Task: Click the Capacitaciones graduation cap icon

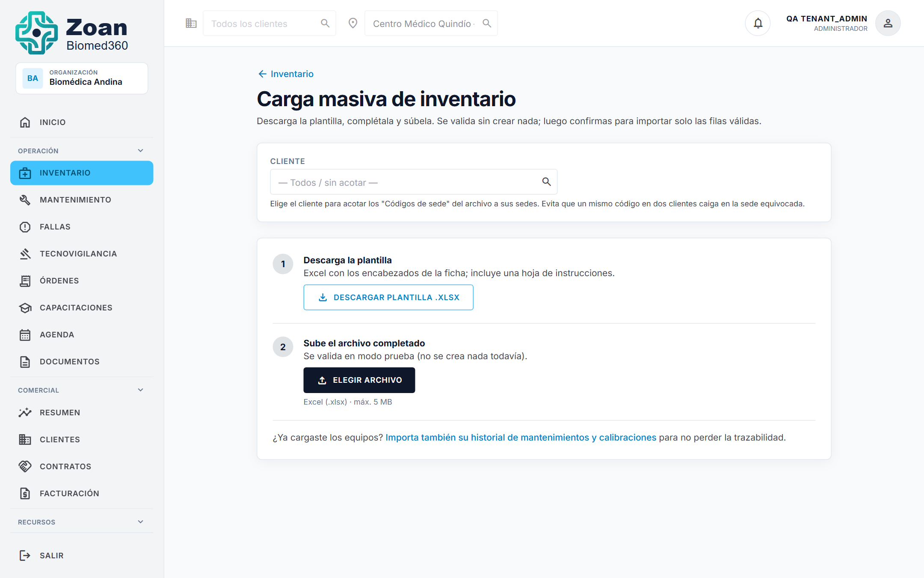Action: click(25, 308)
